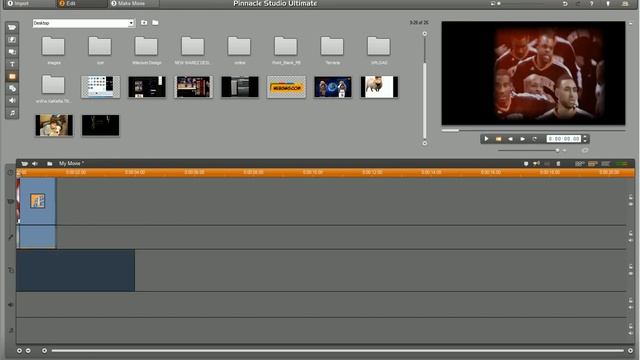Click the browse folder icon beside Desktop dropdown

[155, 23]
